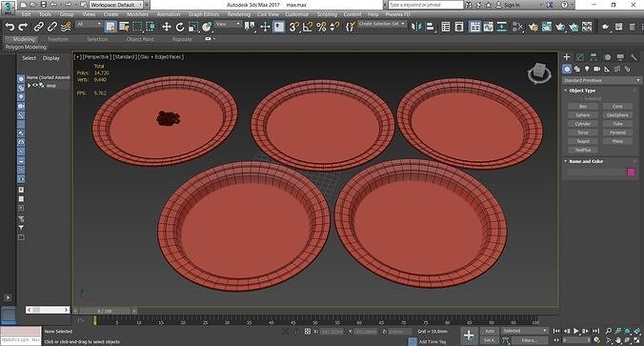Expand the 'soup' object in Scene Explorer
Screen dimensions: 644x346
tap(30, 86)
